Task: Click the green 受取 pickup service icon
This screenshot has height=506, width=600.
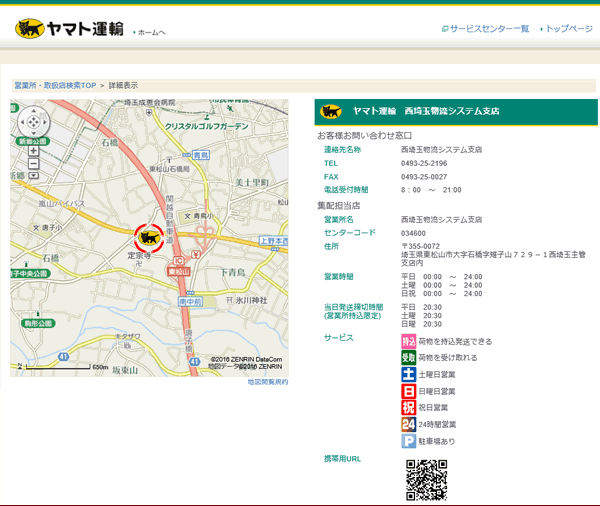Action: (x=408, y=357)
